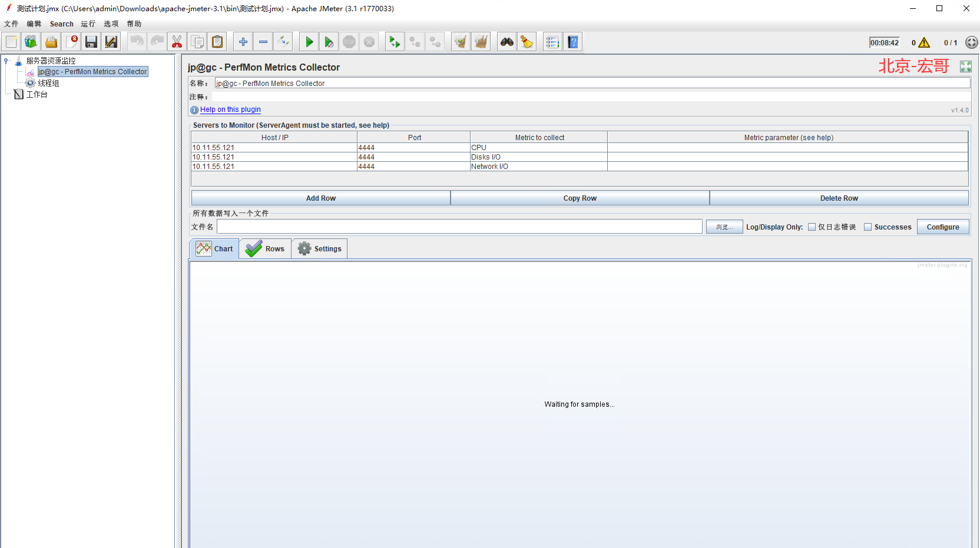Click the Copy icon in toolbar
This screenshot has width=980, height=548.
click(x=197, y=42)
